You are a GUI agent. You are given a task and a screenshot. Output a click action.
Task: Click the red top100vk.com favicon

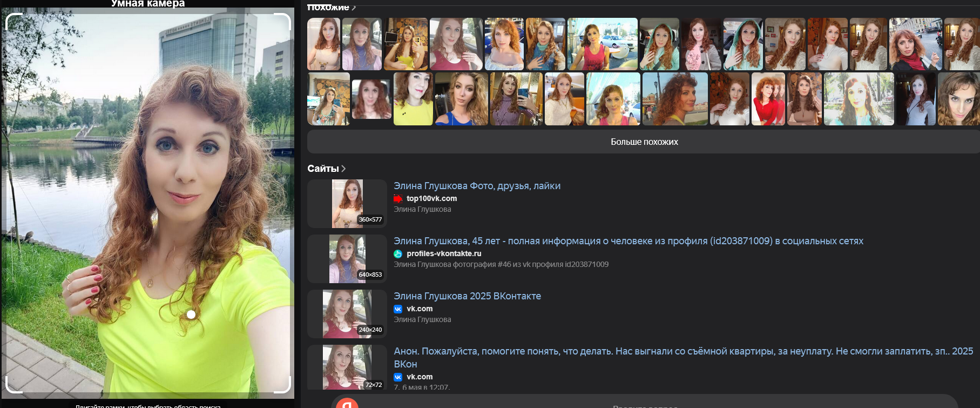[398, 198]
